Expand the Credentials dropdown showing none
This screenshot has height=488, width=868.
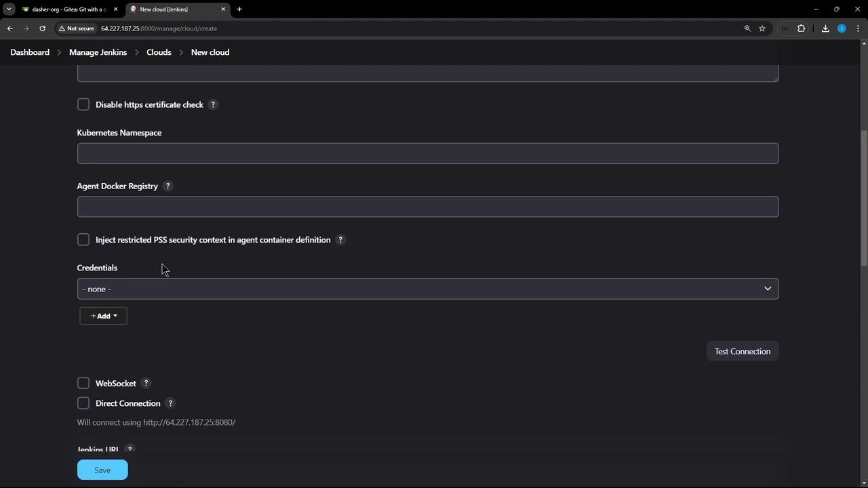[x=428, y=289]
